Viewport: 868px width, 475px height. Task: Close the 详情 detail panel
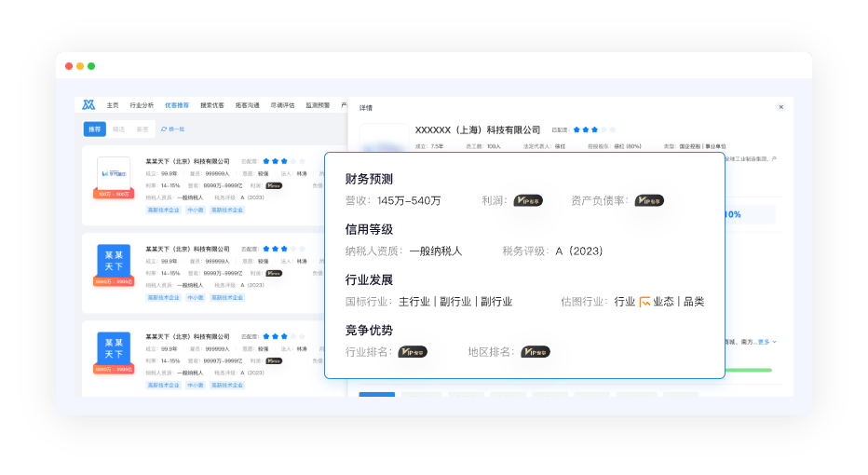click(x=781, y=107)
